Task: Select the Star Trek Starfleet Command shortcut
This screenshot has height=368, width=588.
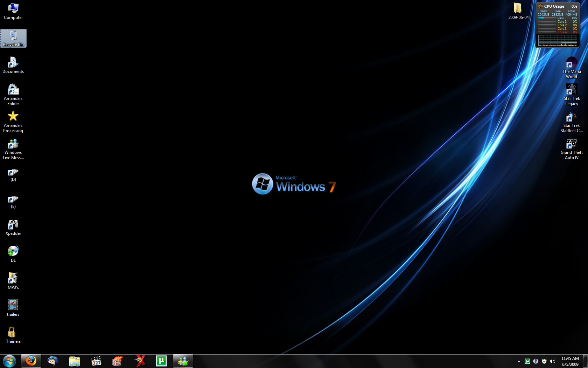Action: [572, 122]
